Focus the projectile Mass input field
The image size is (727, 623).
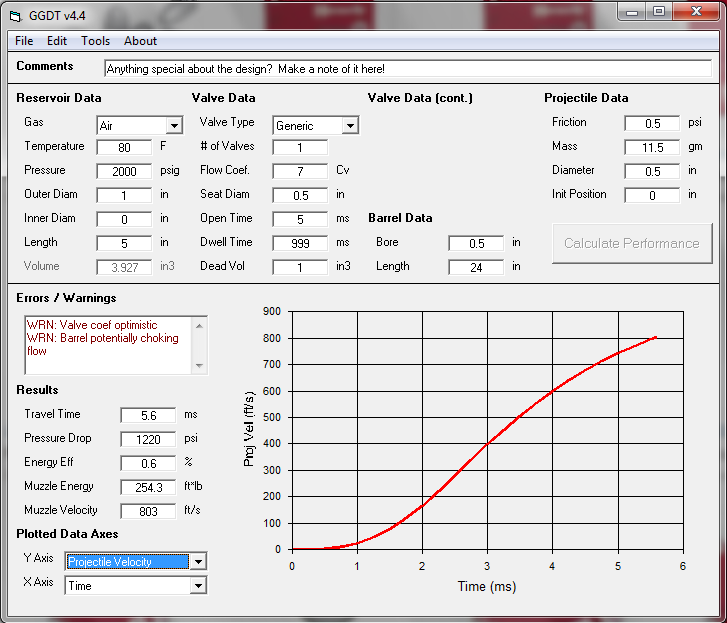[x=651, y=147]
